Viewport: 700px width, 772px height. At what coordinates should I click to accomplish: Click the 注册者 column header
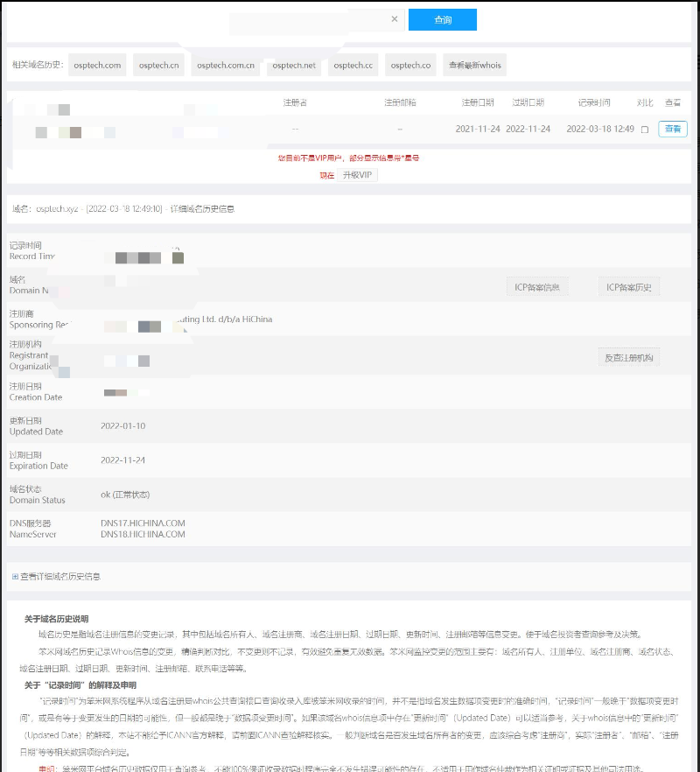pos(295,102)
